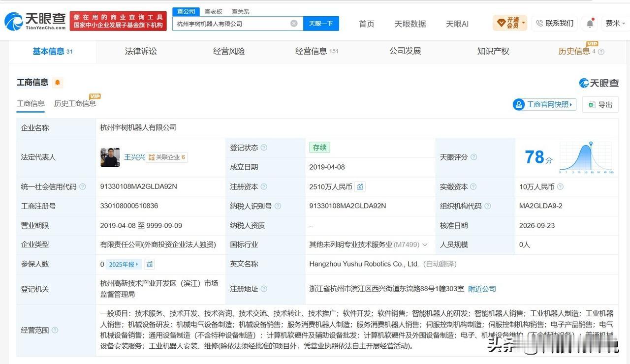Select the 查老板 search mode tab
This screenshot has height=364, width=630.
click(x=213, y=11)
